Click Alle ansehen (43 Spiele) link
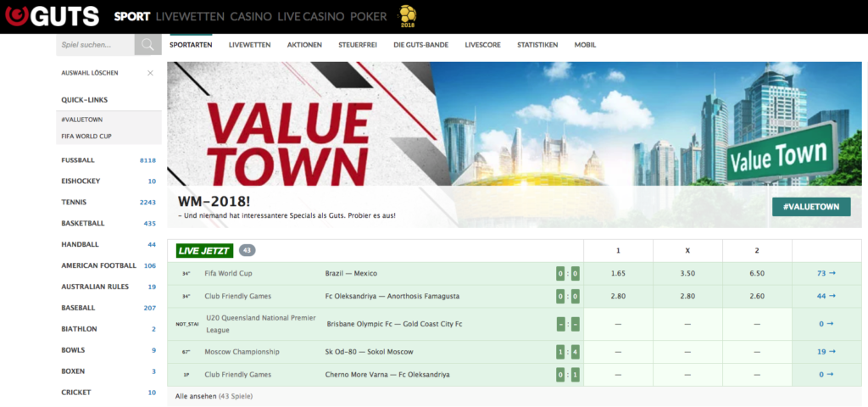This screenshot has width=868, height=407. pos(214,396)
